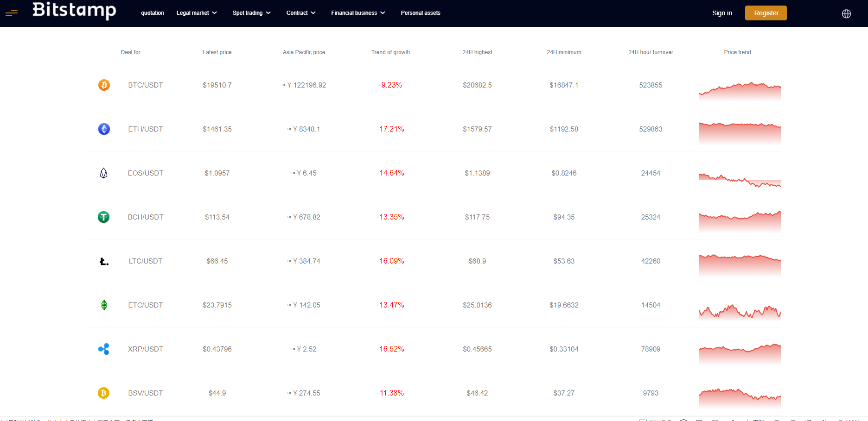The width and height of the screenshot is (868, 421).
Task: Click the EOS coin icon
Action: 104,173
